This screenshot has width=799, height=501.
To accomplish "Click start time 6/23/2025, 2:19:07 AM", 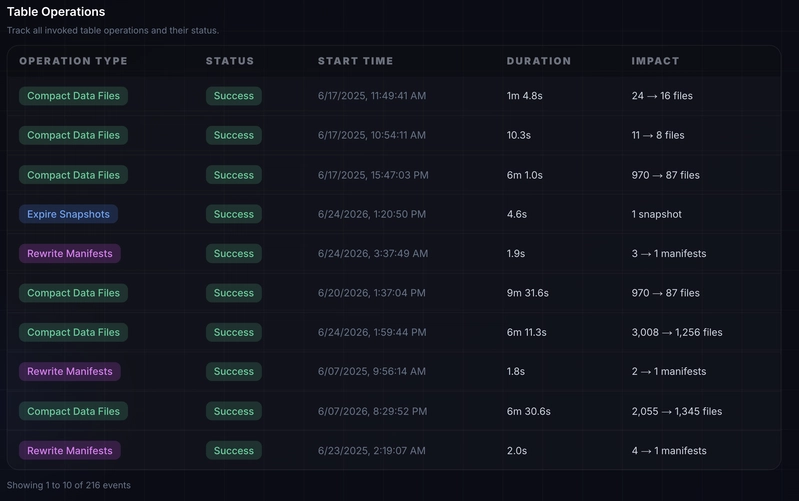I will (x=371, y=451).
